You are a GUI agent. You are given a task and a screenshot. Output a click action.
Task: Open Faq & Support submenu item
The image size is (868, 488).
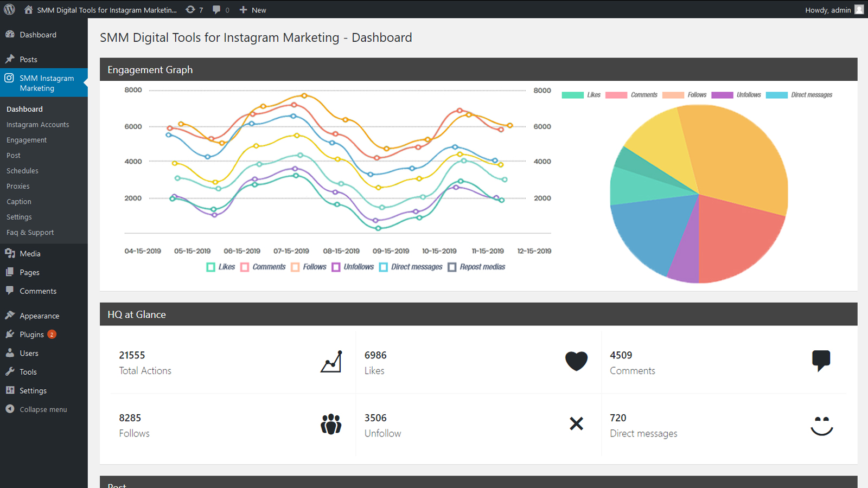point(30,233)
